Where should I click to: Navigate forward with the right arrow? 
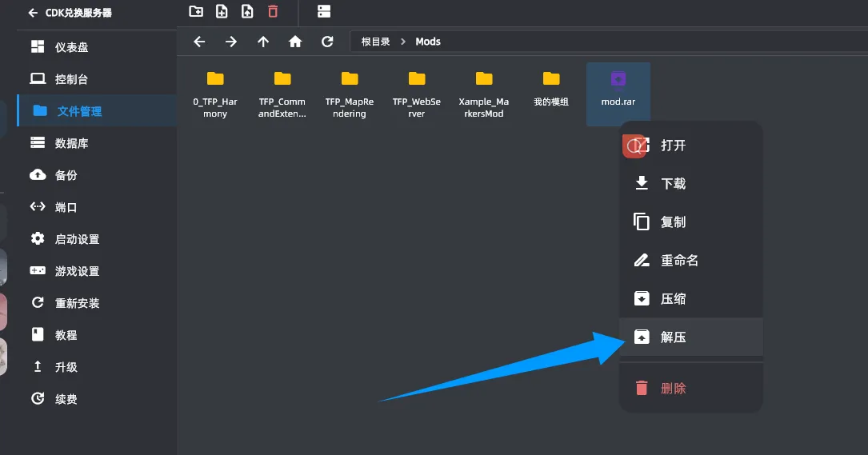coord(231,42)
